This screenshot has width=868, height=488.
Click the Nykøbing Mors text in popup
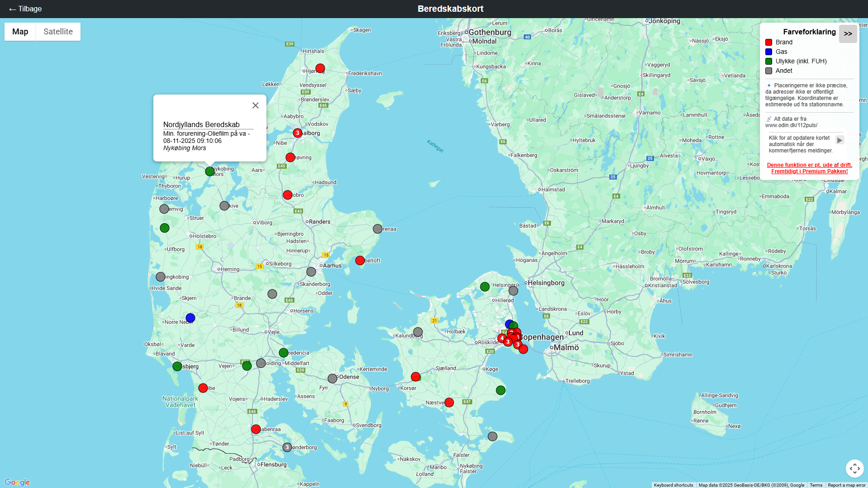tap(185, 148)
